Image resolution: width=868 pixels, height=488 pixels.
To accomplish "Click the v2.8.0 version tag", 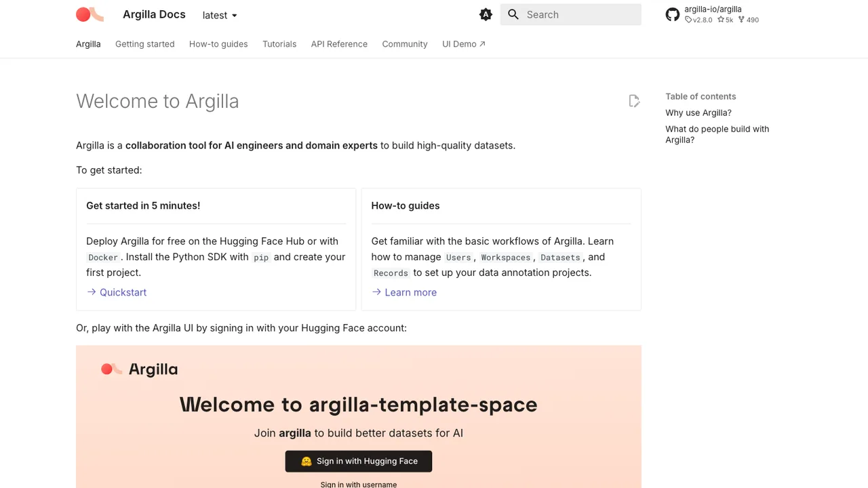I will tap(698, 20).
